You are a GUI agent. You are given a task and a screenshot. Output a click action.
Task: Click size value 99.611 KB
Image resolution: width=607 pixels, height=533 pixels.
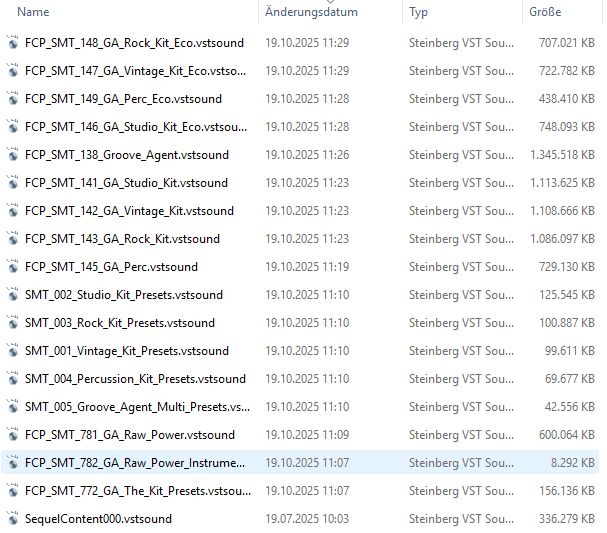(569, 351)
